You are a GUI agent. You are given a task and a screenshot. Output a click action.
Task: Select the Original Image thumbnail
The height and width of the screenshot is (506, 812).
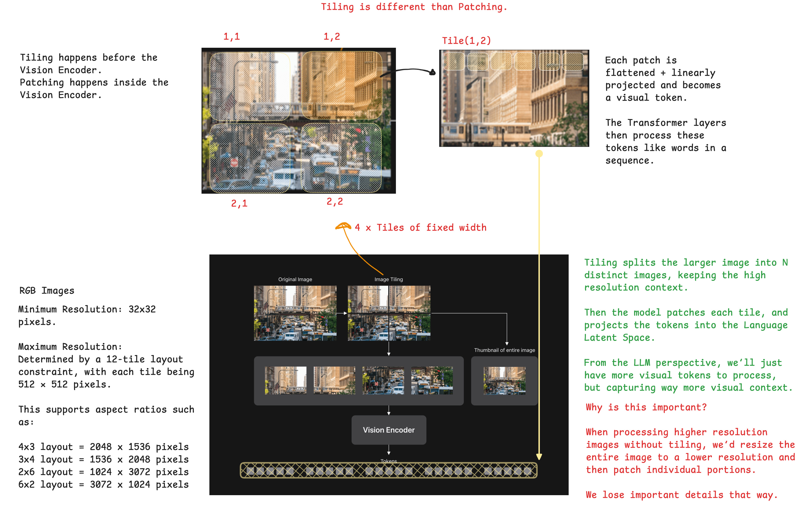coord(295,313)
